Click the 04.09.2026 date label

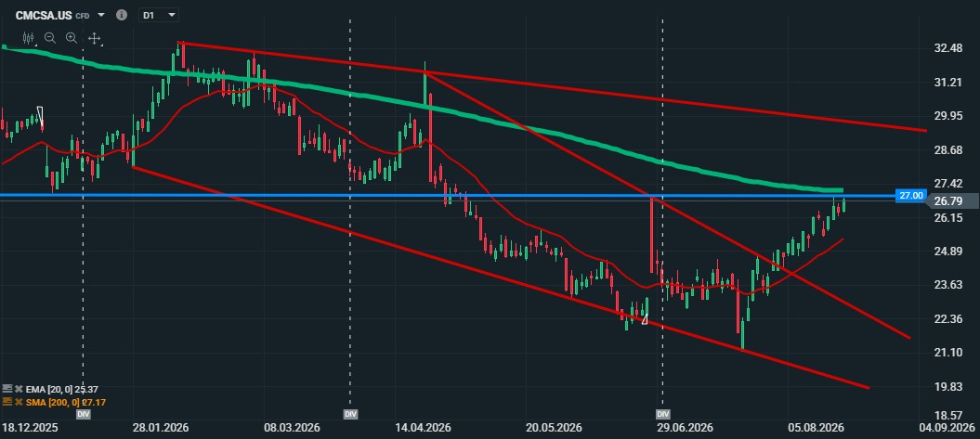(x=947, y=428)
